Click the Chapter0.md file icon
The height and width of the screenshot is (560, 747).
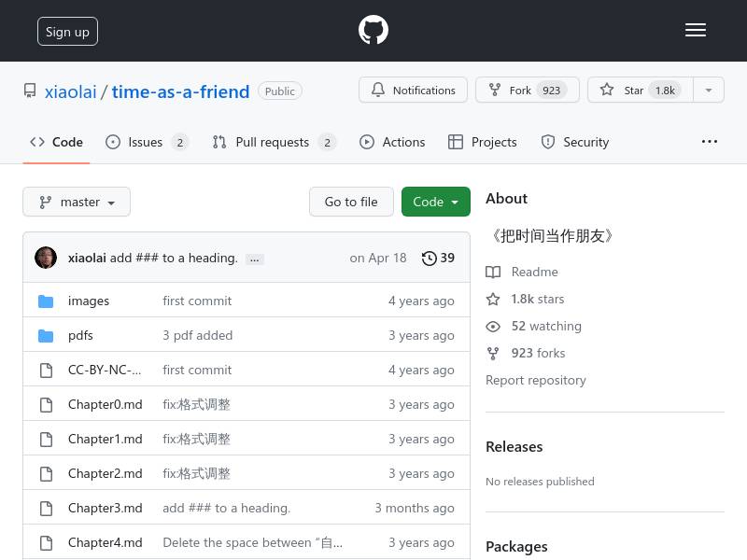tap(46, 405)
